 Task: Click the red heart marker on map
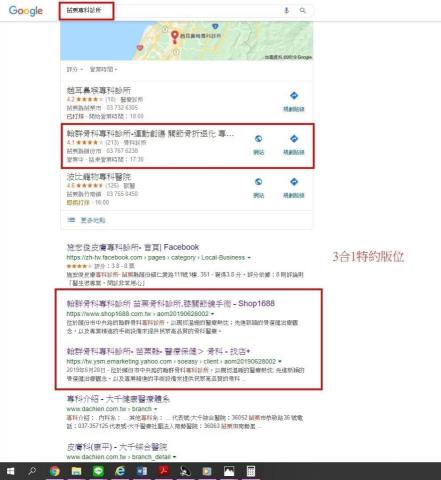pos(140,48)
